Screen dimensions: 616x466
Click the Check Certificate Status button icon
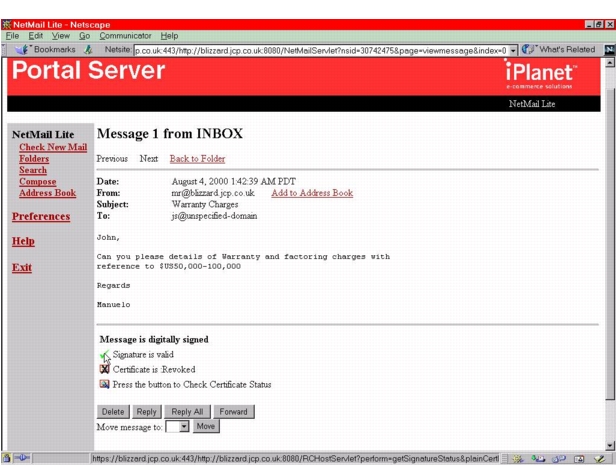click(104, 384)
